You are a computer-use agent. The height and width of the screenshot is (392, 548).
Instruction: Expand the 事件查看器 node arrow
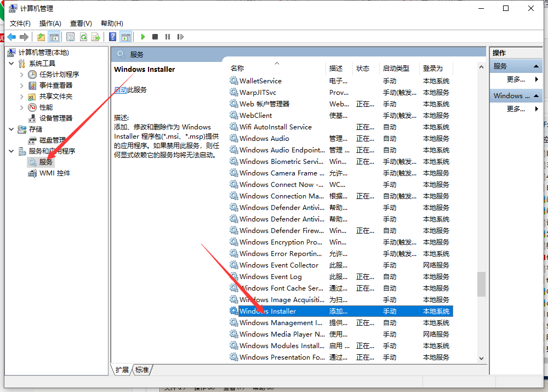point(22,86)
